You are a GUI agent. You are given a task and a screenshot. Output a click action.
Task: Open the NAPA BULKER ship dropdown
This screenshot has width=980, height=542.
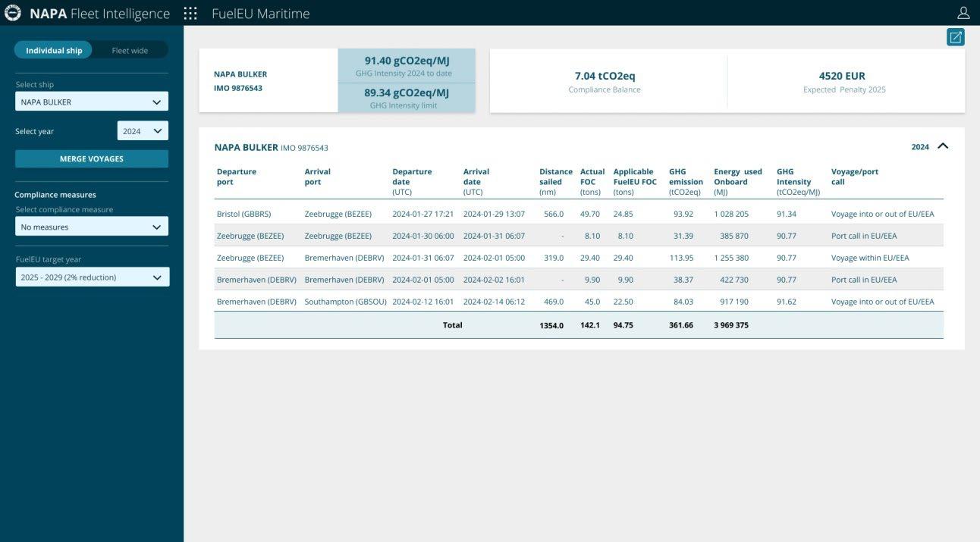(92, 102)
